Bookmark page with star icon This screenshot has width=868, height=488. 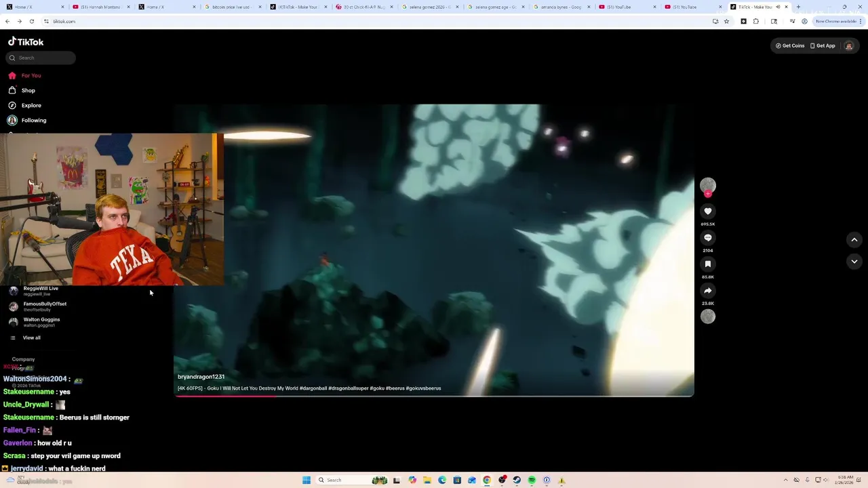point(726,21)
